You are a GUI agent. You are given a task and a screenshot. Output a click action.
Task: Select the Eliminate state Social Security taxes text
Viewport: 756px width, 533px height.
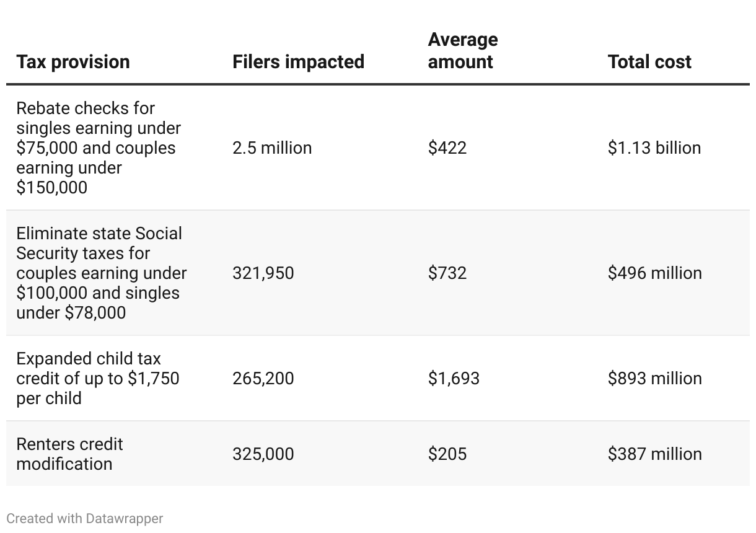pyautogui.click(x=101, y=273)
